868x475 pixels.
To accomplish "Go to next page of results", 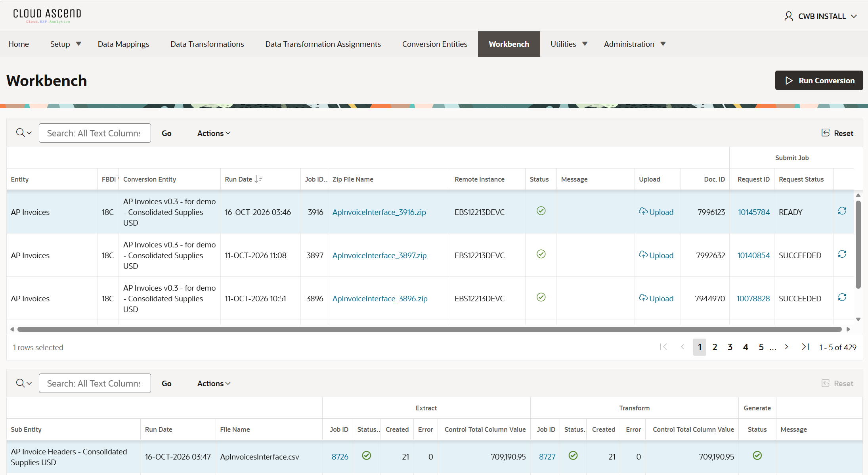I will point(787,347).
